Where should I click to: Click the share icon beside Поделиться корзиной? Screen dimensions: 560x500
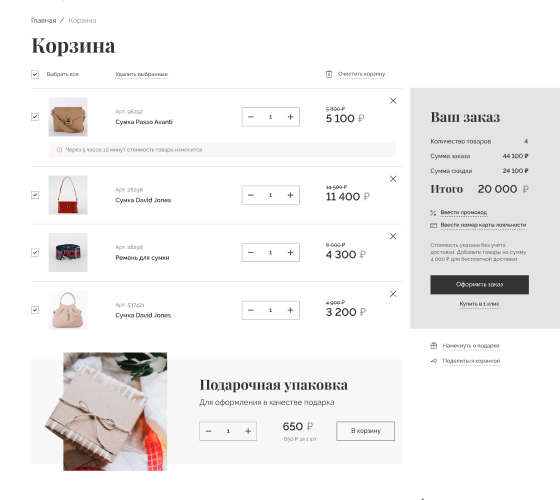click(434, 361)
